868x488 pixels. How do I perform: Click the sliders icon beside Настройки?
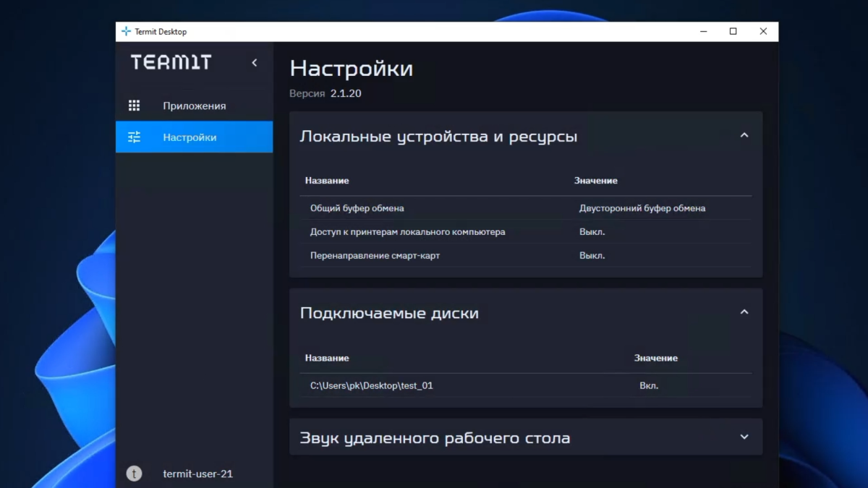(x=134, y=137)
